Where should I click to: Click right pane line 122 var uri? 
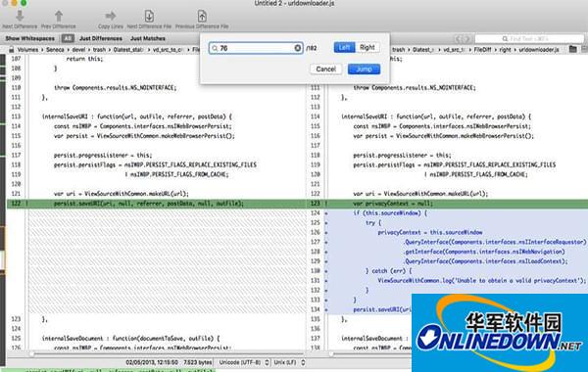420,194
